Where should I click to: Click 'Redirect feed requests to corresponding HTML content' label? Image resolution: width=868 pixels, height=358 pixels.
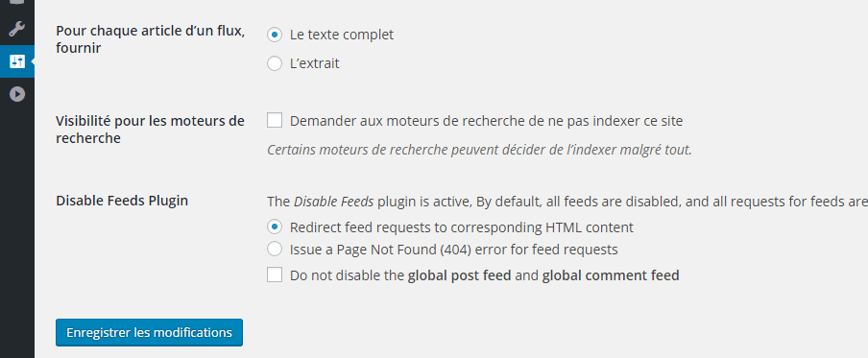point(462,227)
